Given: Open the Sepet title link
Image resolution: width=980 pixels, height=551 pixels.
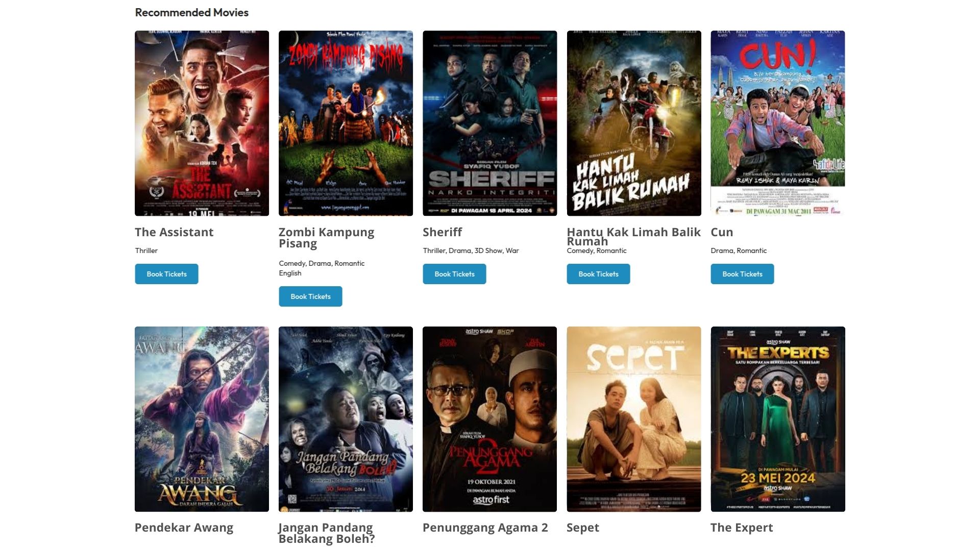Looking at the screenshot, I should pos(583,528).
